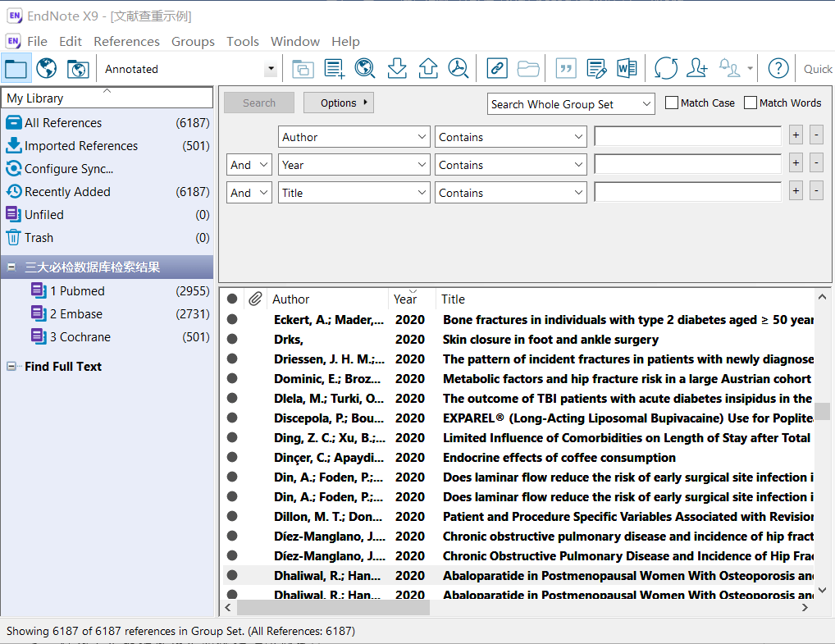This screenshot has width=835, height=644.
Task: Open the Search Whole Group Set dropdown
Action: [646, 104]
